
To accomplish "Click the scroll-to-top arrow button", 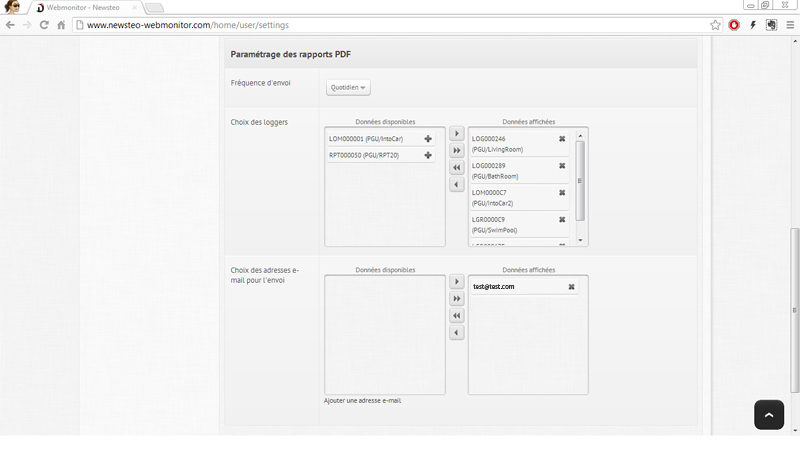I will [x=769, y=415].
